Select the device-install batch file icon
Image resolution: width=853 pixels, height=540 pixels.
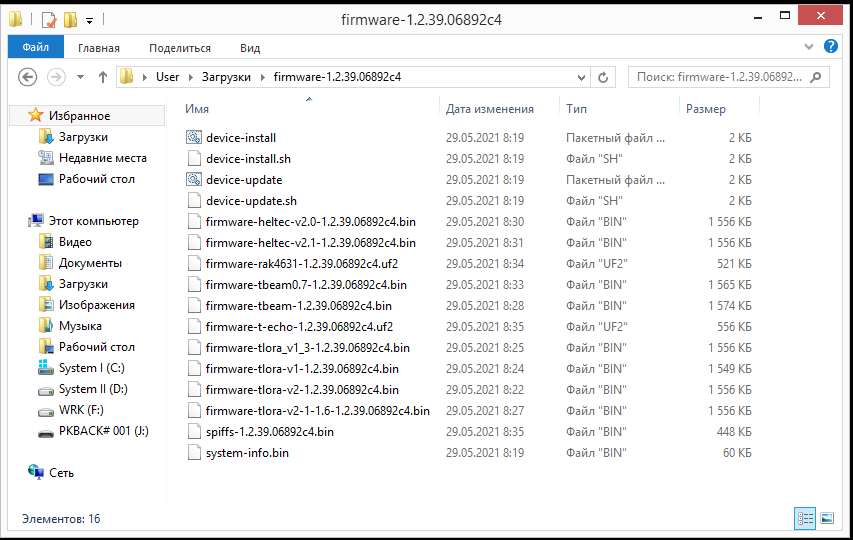[x=194, y=138]
